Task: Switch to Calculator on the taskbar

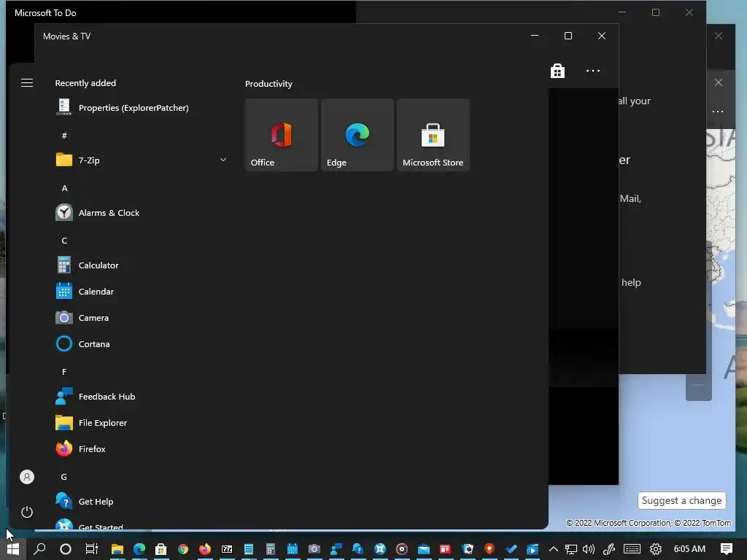Action: (271, 549)
